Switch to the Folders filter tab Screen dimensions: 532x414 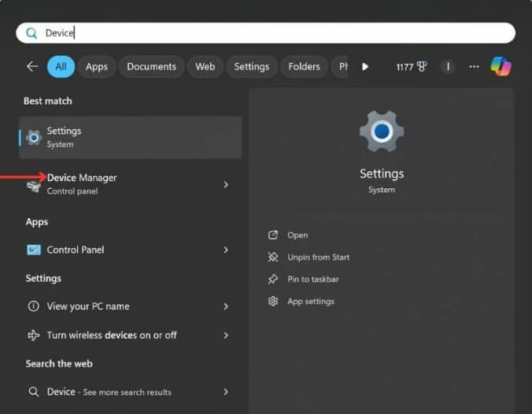point(304,67)
